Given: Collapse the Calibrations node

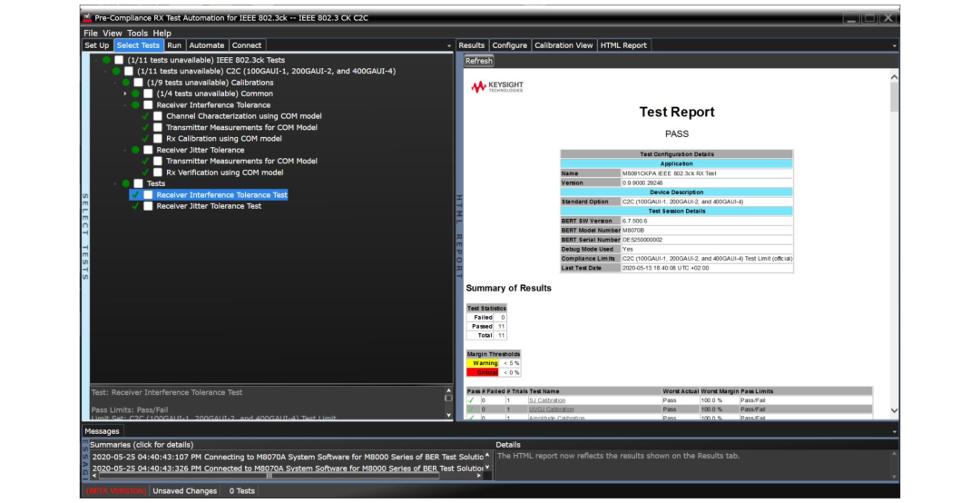Looking at the screenshot, I should point(115,83).
